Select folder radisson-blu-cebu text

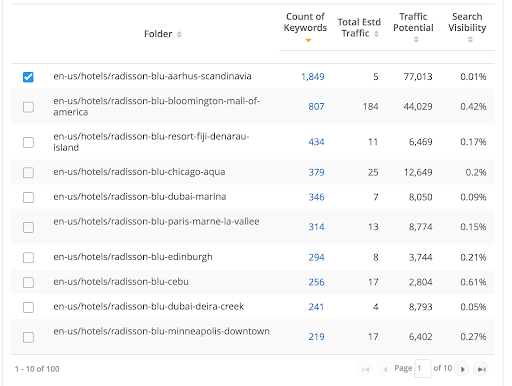(x=121, y=282)
